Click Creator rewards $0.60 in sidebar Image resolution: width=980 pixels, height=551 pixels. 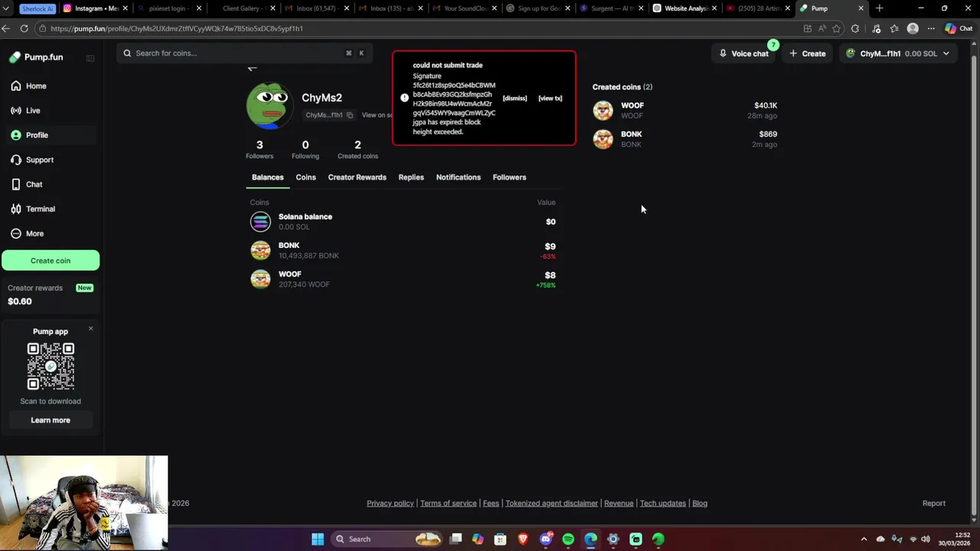(x=51, y=295)
